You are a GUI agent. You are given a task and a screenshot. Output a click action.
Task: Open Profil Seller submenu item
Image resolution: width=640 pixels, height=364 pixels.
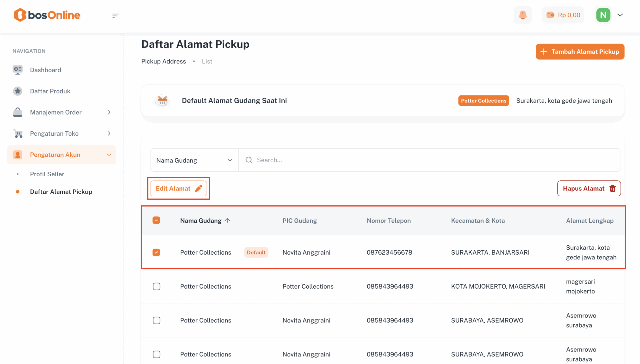pyautogui.click(x=47, y=174)
